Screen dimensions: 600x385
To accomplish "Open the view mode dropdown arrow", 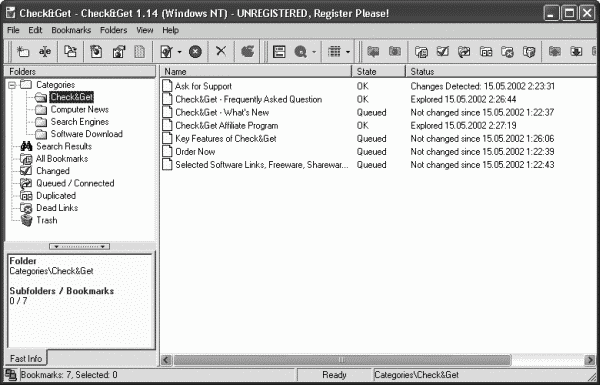I will pyautogui.click(x=348, y=52).
